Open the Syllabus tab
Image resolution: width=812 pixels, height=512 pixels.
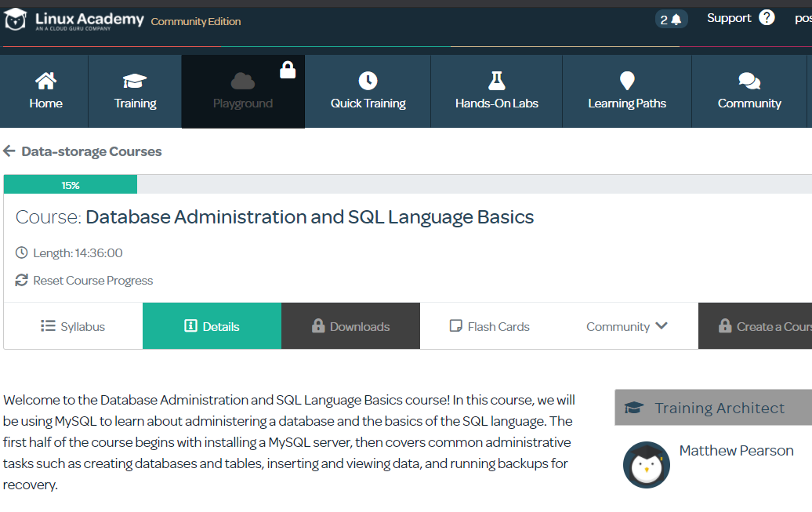pos(73,326)
